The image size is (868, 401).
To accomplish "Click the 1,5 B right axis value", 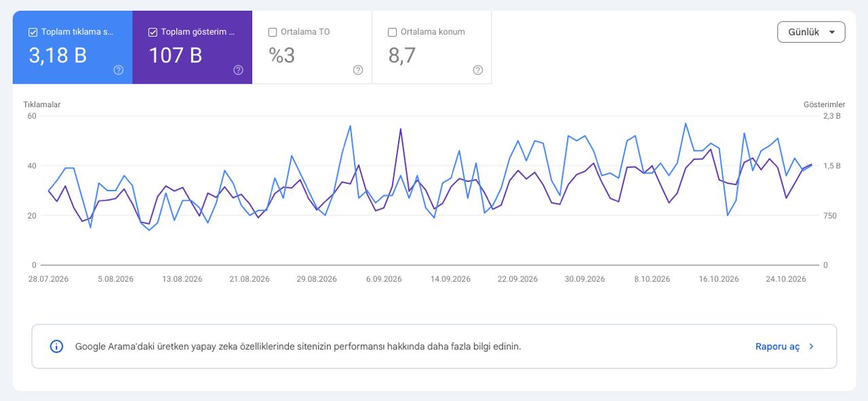I will pyautogui.click(x=831, y=166).
